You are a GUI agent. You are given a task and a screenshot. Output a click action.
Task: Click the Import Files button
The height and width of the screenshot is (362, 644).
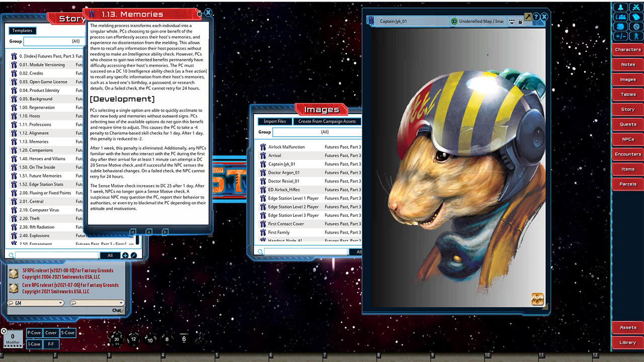point(275,121)
